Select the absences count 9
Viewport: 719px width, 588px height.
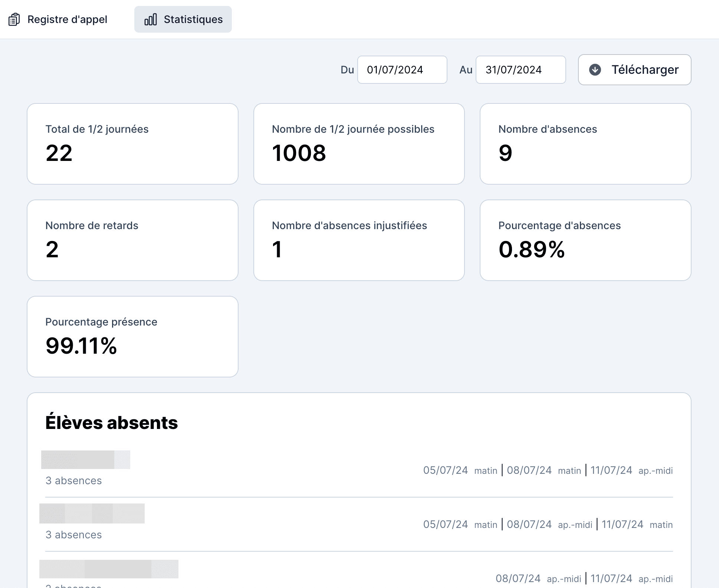(505, 153)
